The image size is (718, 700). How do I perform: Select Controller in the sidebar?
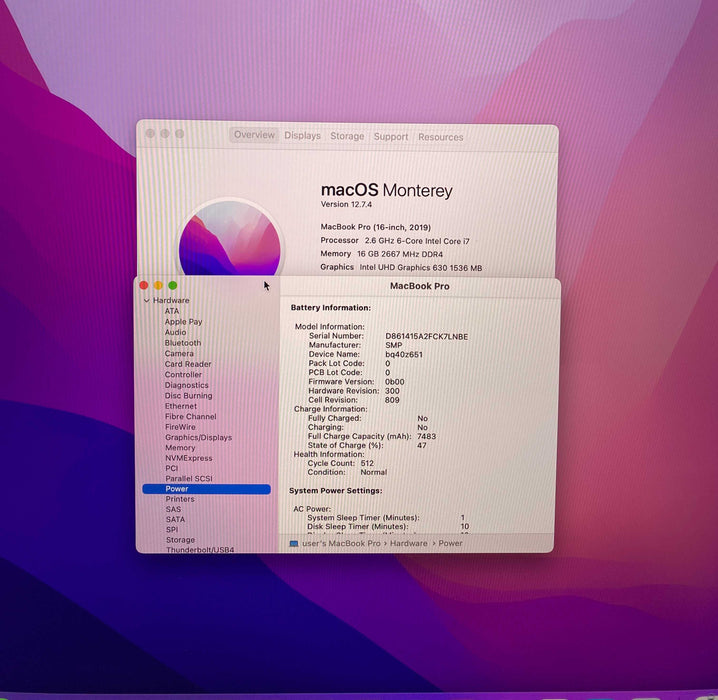click(x=183, y=374)
